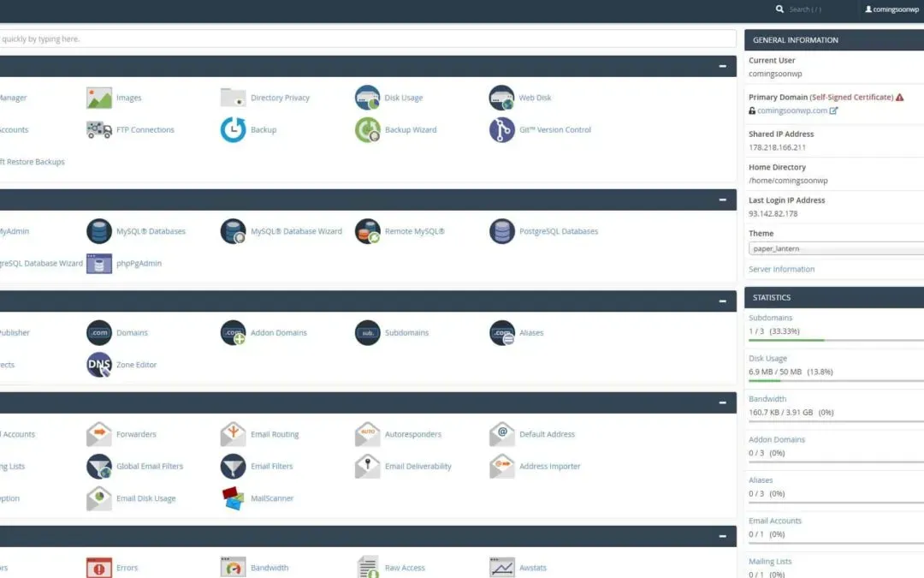This screenshot has width=924, height=578.
Task: Click the Subdomains usage progress bar
Action: pos(836,340)
